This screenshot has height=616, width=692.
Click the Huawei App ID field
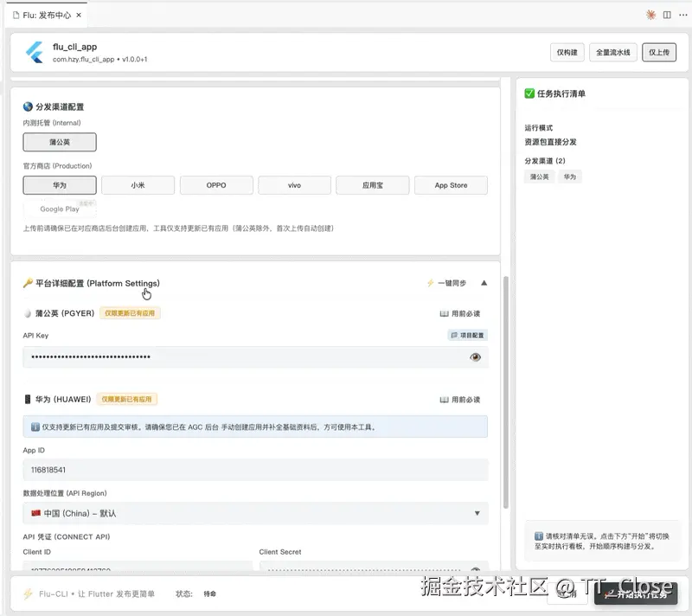[x=255, y=470]
